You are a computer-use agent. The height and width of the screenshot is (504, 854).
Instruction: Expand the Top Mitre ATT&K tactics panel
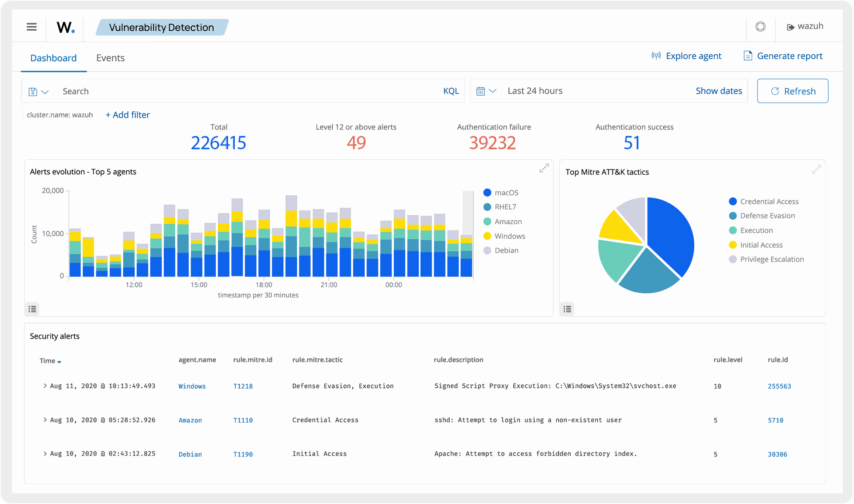pyautogui.click(x=816, y=169)
